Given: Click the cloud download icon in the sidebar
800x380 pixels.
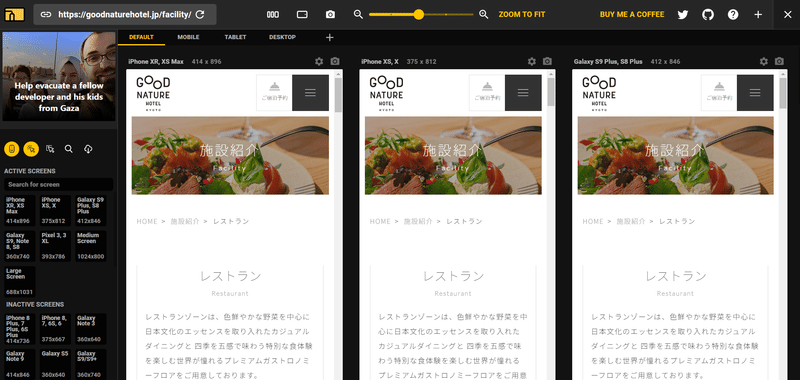Looking at the screenshot, I should [x=88, y=149].
